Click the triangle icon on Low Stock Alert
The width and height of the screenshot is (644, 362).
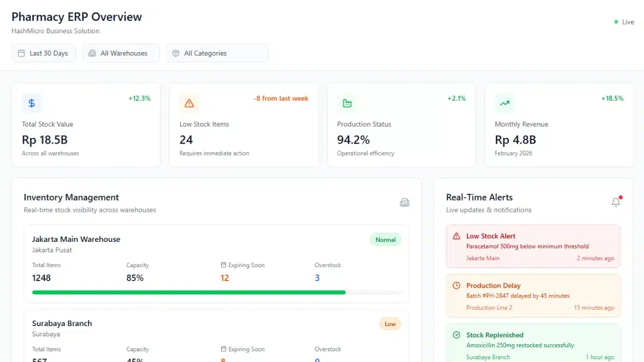click(457, 236)
